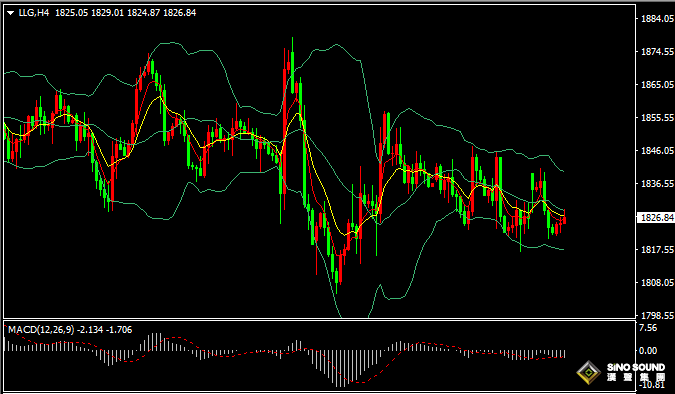Screen dimensions: 675x394
Task: Click the 1884.05 price scale label
Action: tap(657, 19)
